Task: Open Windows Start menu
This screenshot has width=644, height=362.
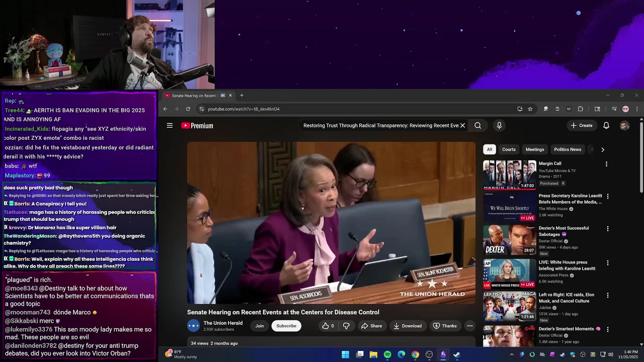Action: (346, 354)
